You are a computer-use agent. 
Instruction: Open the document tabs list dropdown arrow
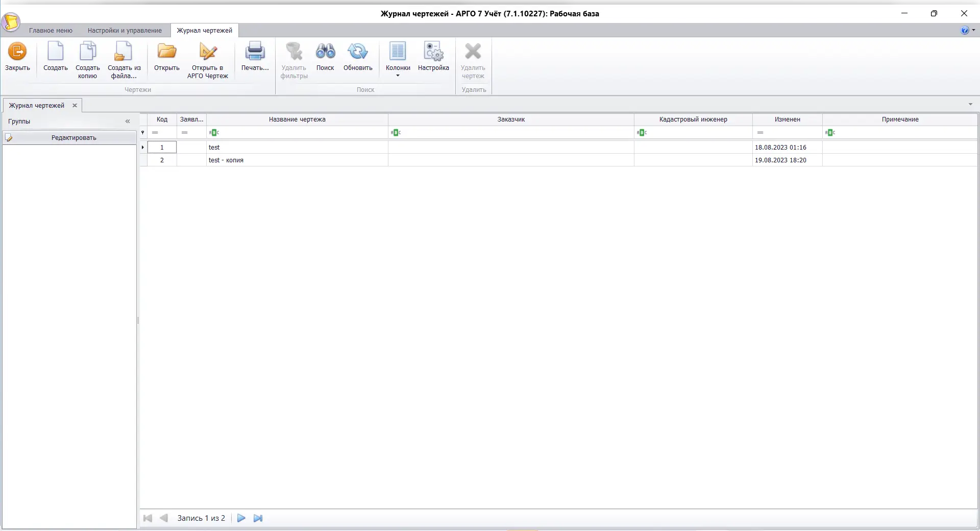click(x=970, y=104)
